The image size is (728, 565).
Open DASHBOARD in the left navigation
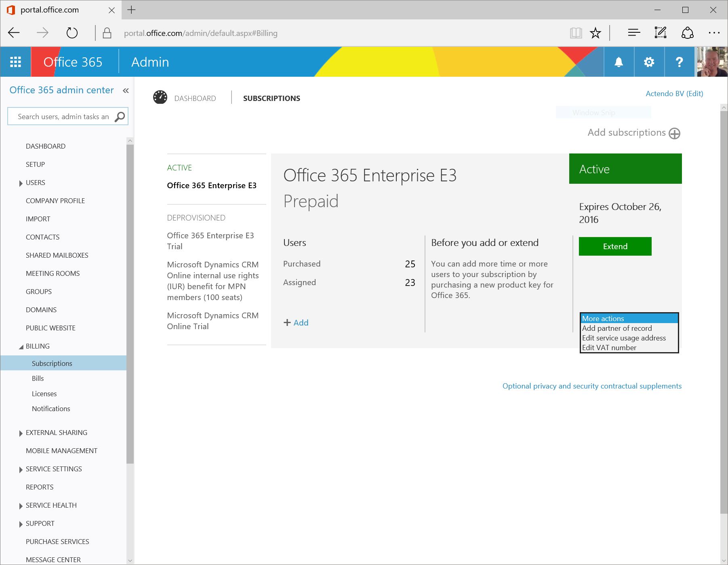tap(46, 146)
